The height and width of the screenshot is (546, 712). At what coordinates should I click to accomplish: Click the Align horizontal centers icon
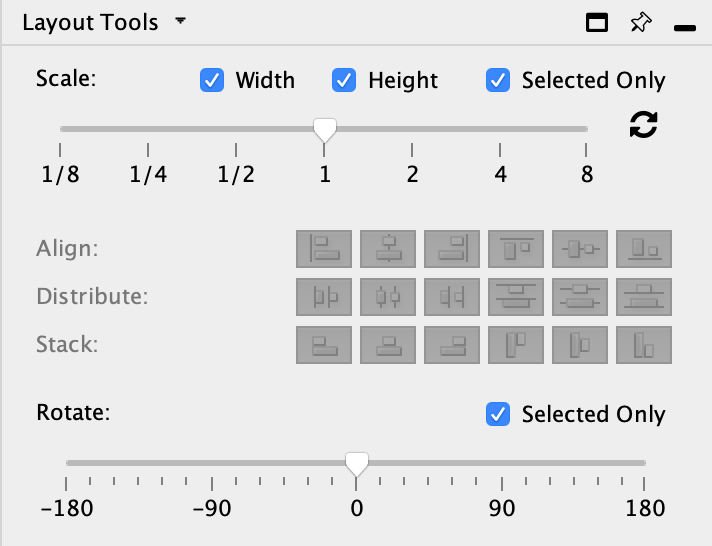click(x=388, y=249)
